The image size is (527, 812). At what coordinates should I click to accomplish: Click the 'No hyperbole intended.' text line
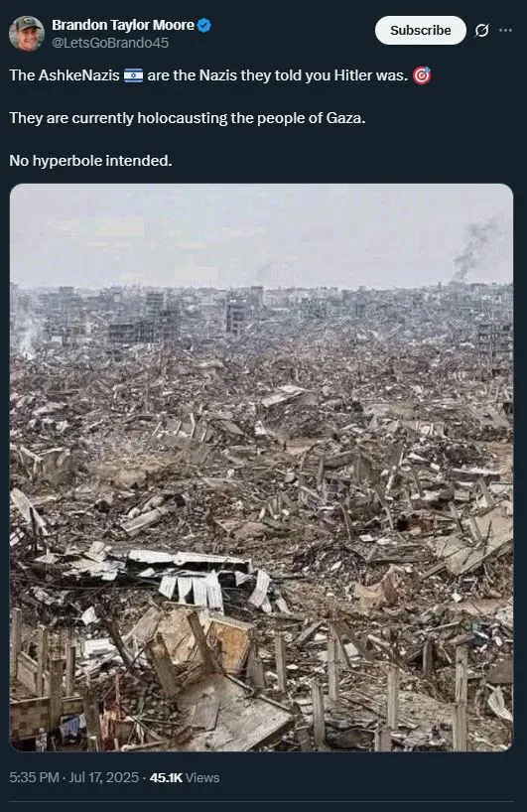tap(90, 161)
